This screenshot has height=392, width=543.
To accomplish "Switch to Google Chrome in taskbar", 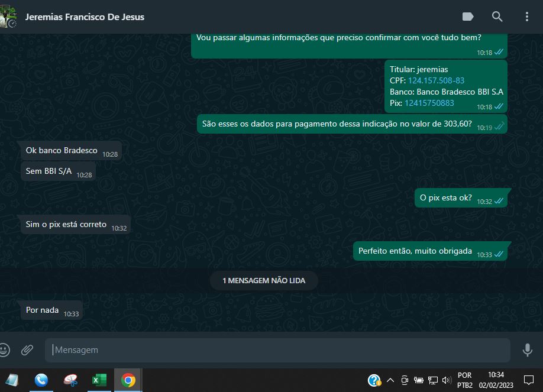I will coord(128,380).
